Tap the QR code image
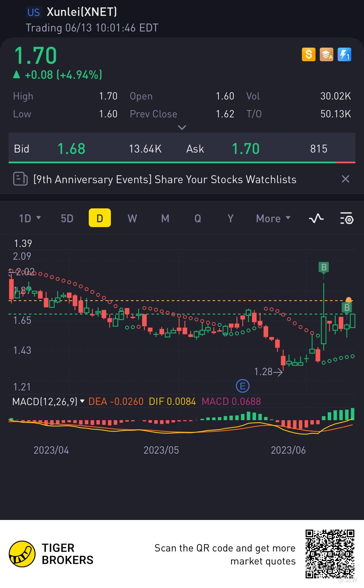Screen dimensions: 364x588 [330, 554]
